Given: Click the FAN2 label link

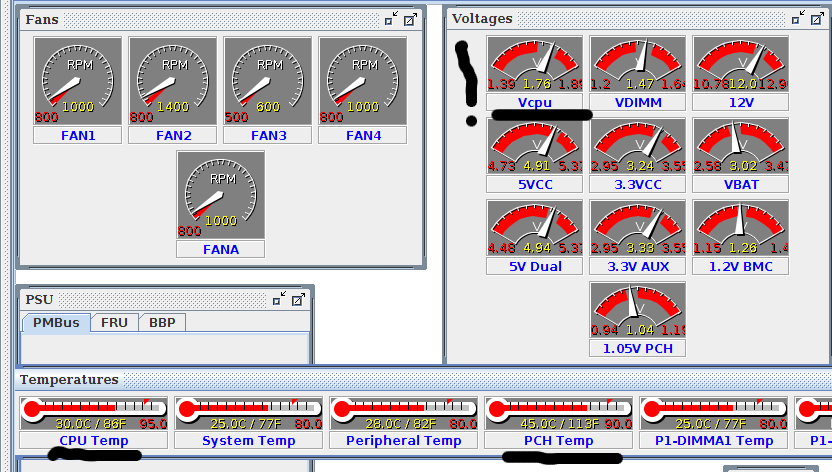Looking at the screenshot, I should point(172,135).
